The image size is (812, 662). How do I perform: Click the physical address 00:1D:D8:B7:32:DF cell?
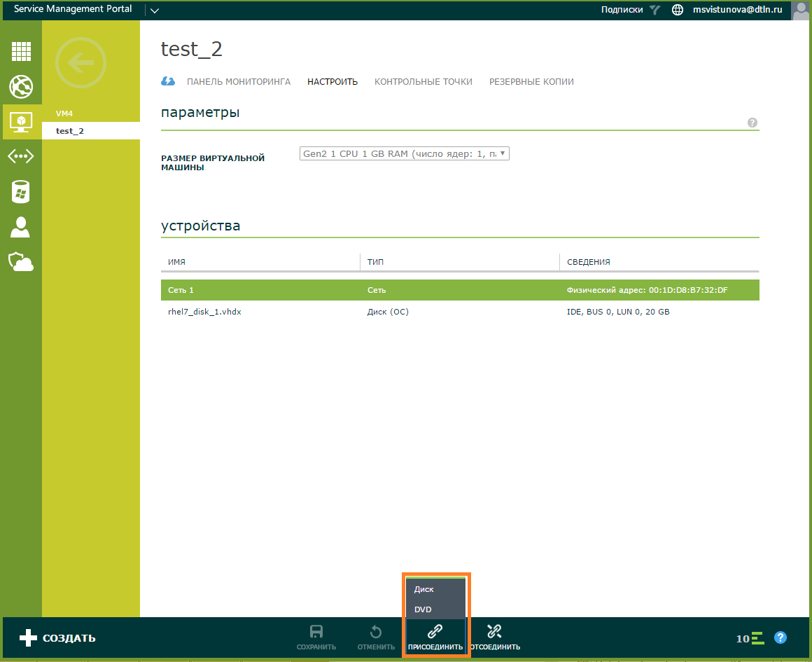647,290
